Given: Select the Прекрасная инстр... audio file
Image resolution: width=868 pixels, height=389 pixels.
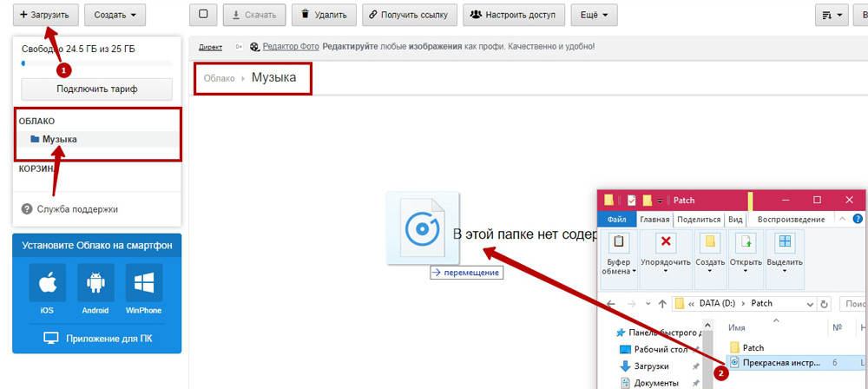Looking at the screenshot, I should (x=778, y=363).
